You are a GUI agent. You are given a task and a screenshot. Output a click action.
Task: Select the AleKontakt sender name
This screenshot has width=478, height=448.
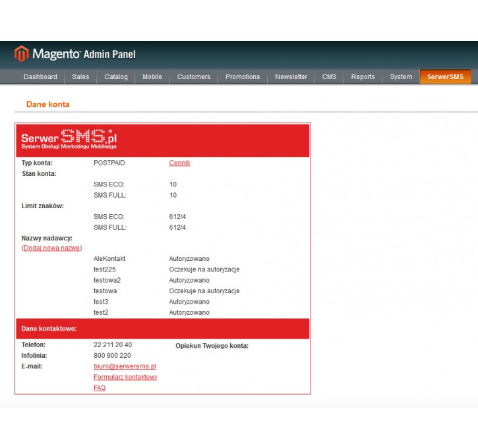tap(109, 258)
